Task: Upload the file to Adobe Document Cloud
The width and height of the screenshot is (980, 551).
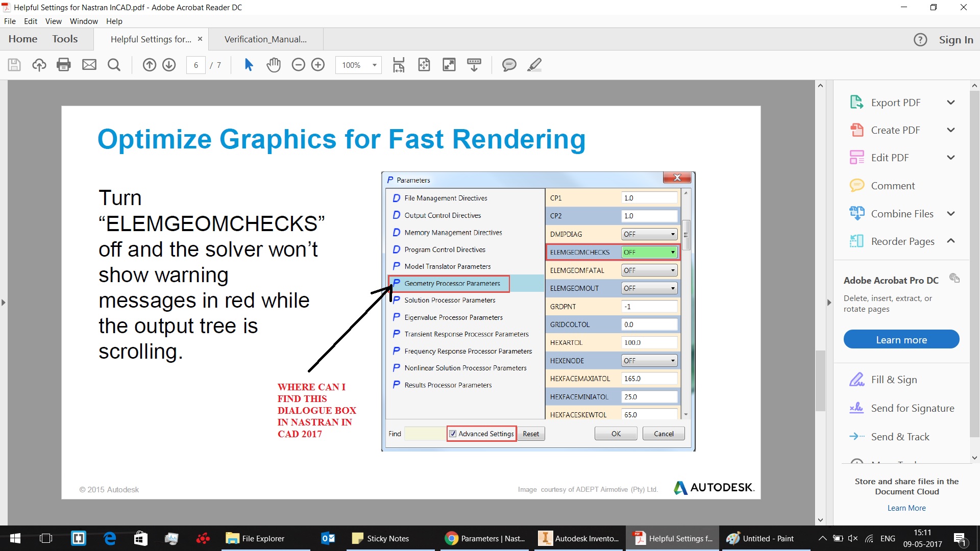Action: point(39,65)
